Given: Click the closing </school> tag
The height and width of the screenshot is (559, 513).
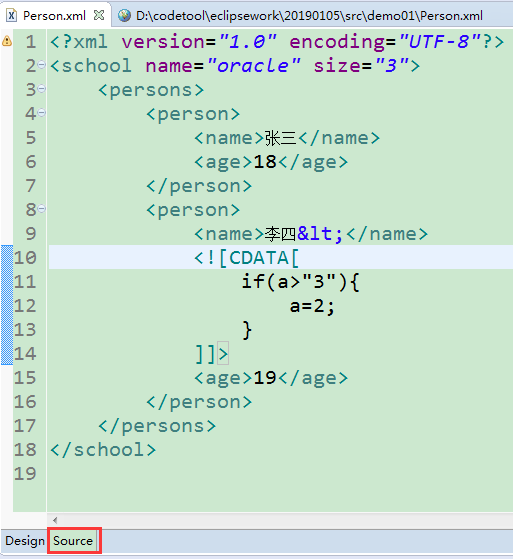Looking at the screenshot, I should click(x=103, y=450).
